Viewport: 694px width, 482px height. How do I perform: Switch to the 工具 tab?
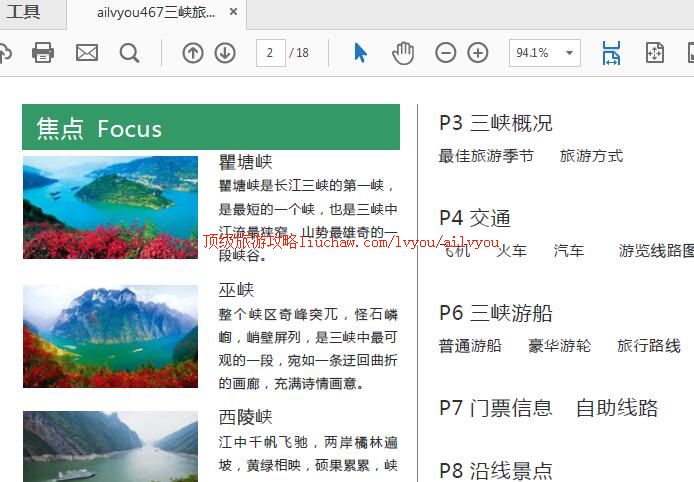[24, 13]
